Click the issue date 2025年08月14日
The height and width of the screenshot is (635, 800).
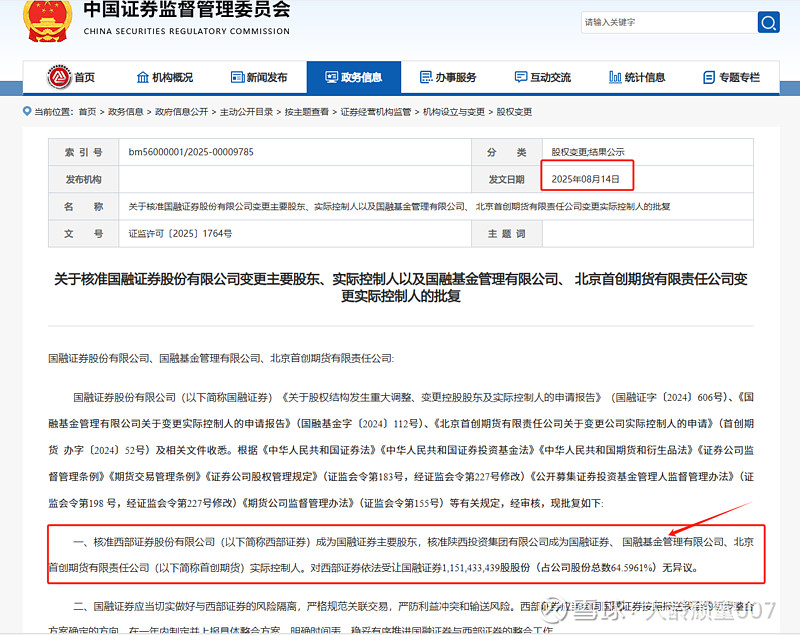coord(585,179)
